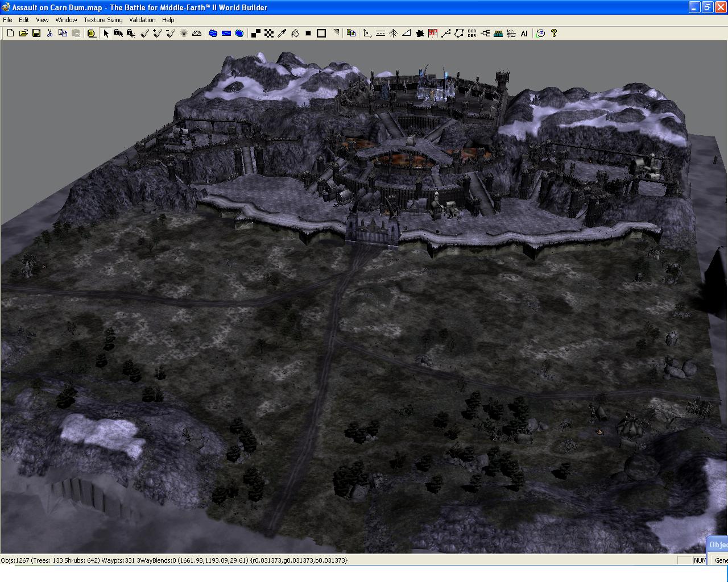
Task: Choose the red build list tool
Action: click(433, 34)
